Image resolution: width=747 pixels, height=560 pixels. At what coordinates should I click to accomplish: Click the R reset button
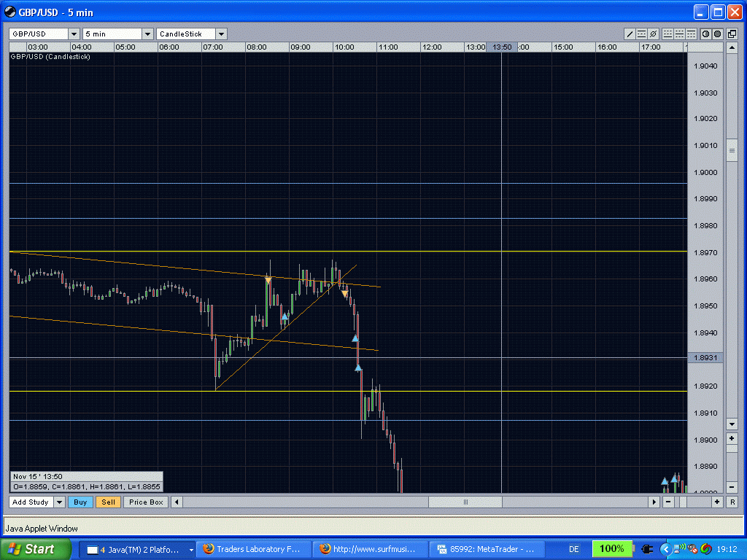[x=732, y=502]
